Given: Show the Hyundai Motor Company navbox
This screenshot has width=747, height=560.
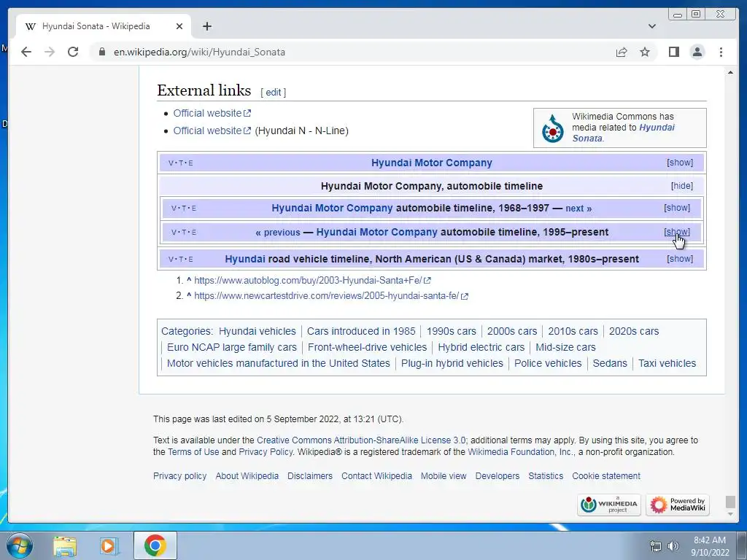Looking at the screenshot, I should point(680,163).
